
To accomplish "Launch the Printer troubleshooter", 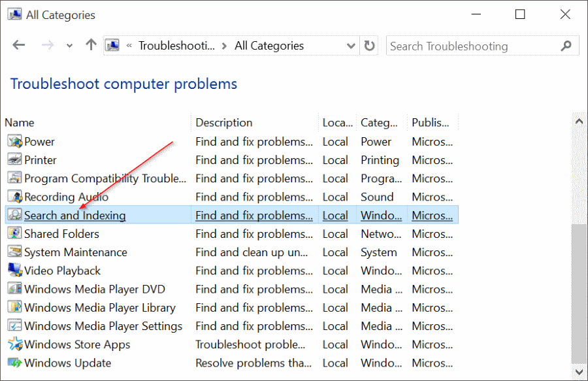I will point(41,160).
